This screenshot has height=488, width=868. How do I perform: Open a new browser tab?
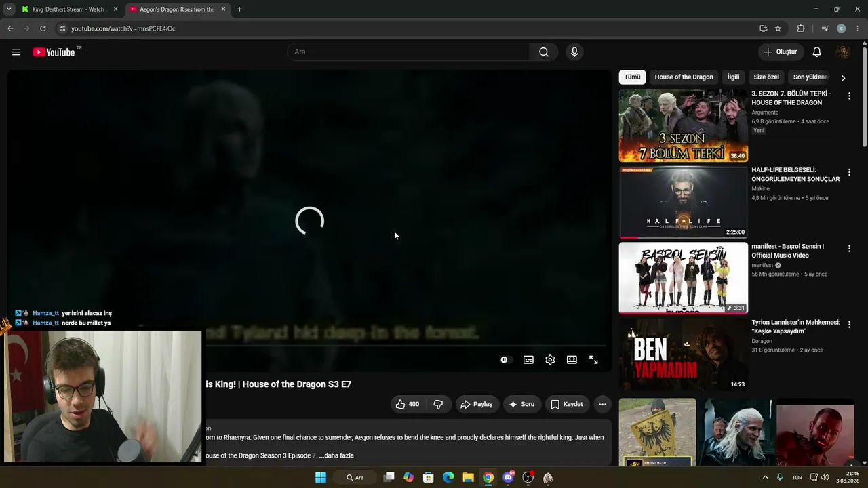click(x=239, y=9)
